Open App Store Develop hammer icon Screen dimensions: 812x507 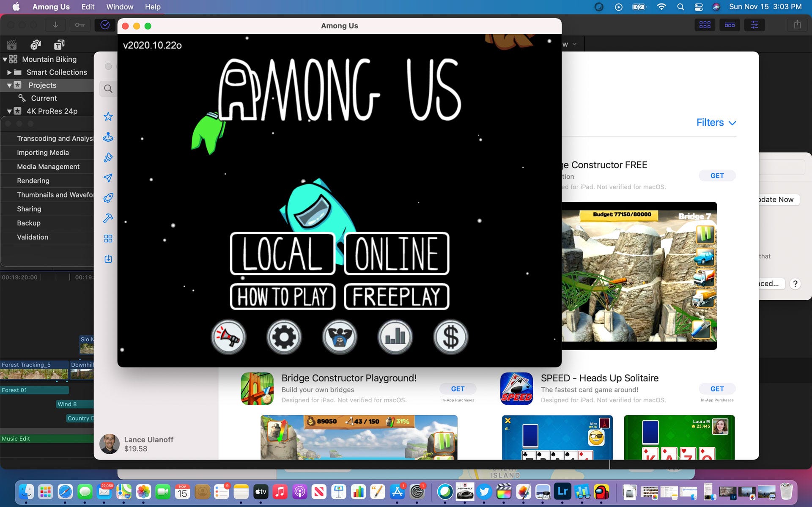(108, 218)
